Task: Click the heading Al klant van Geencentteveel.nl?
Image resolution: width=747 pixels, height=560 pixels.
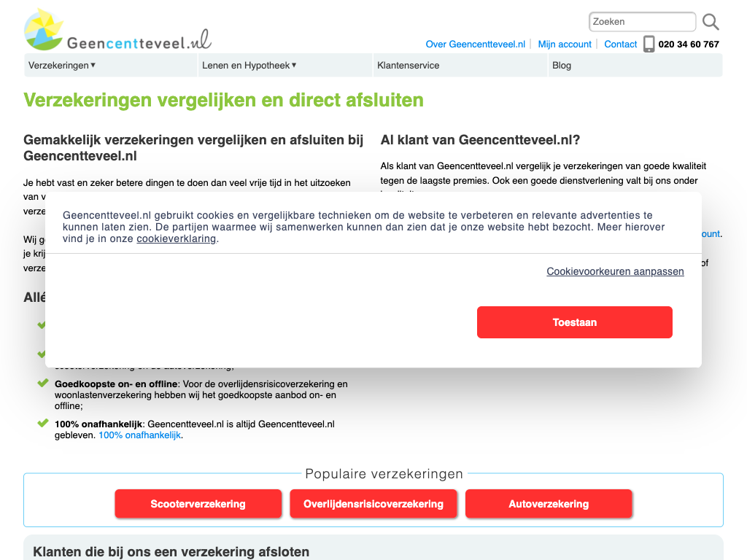Action: (x=480, y=140)
